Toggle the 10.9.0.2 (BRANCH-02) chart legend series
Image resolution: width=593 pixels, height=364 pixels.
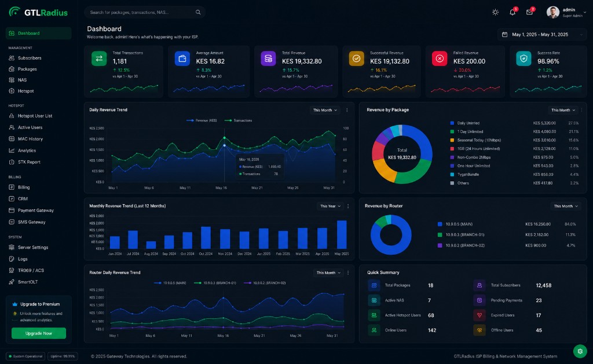[x=265, y=283]
